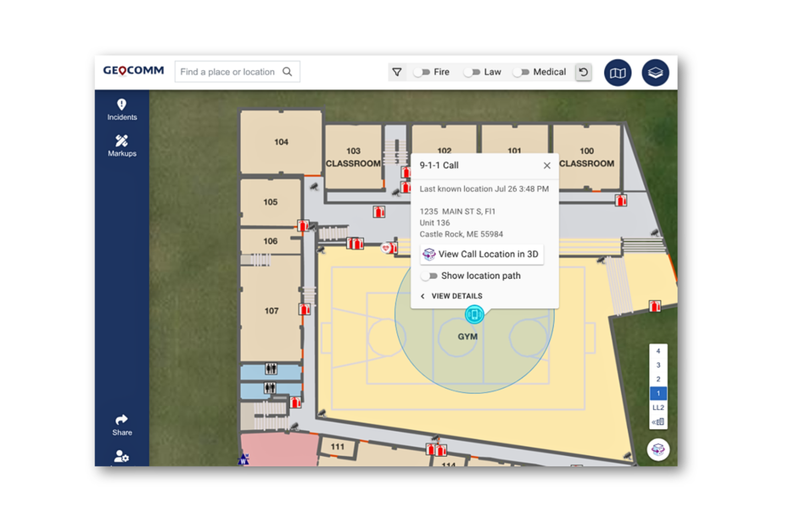Image resolution: width=798 pixels, height=532 pixels.
Task: Enable the Fire filter toggle
Action: click(x=422, y=72)
